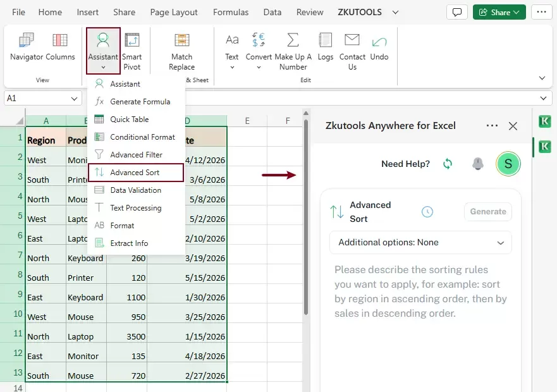The image size is (557, 392).
Task: Select column E header
Action: [247, 121]
